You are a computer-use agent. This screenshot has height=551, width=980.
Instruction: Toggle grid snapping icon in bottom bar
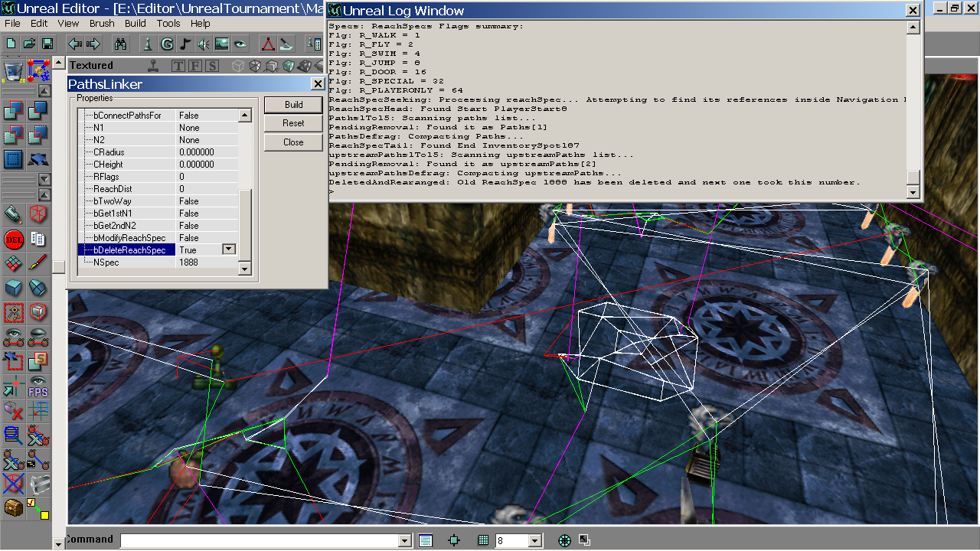click(x=483, y=540)
